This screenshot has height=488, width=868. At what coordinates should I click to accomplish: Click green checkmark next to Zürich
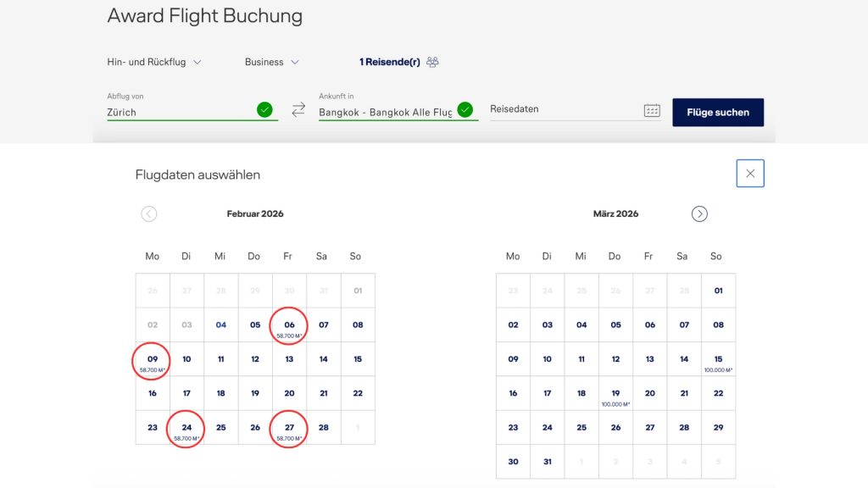pyautogui.click(x=264, y=109)
